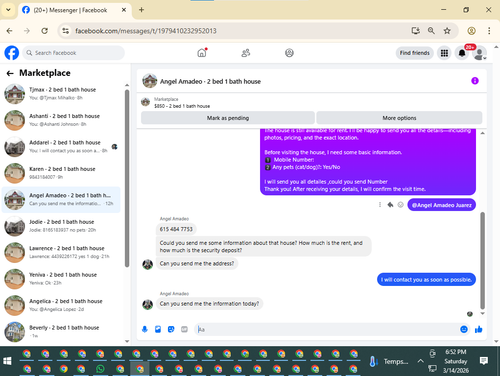
Task: Open Jodie conversation
Action: pyautogui.click(x=61, y=226)
